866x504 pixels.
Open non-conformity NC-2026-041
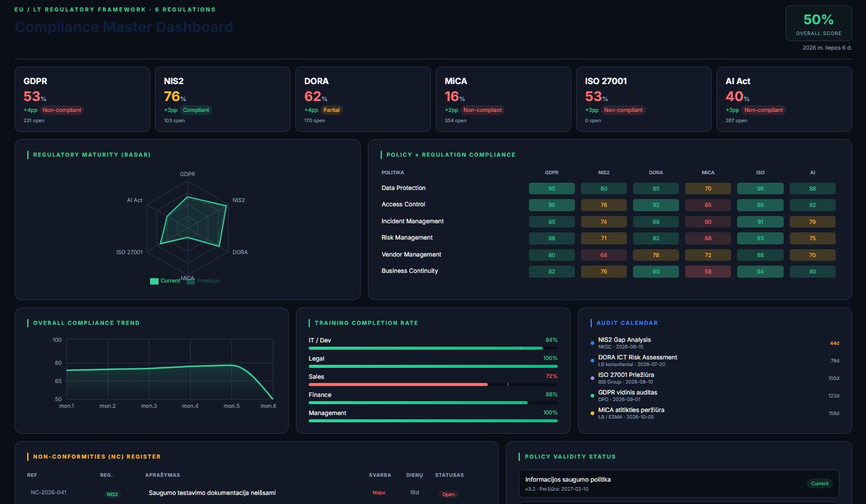pyautogui.click(x=255, y=493)
